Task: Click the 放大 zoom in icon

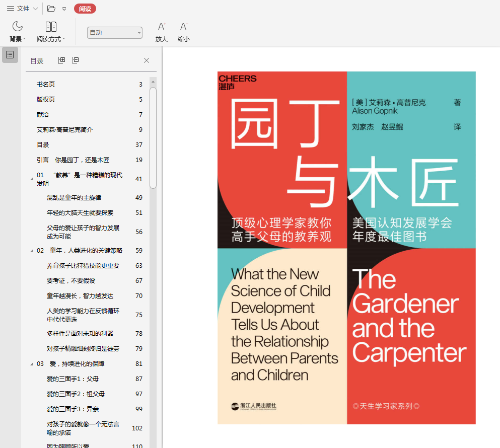Action: click(162, 27)
